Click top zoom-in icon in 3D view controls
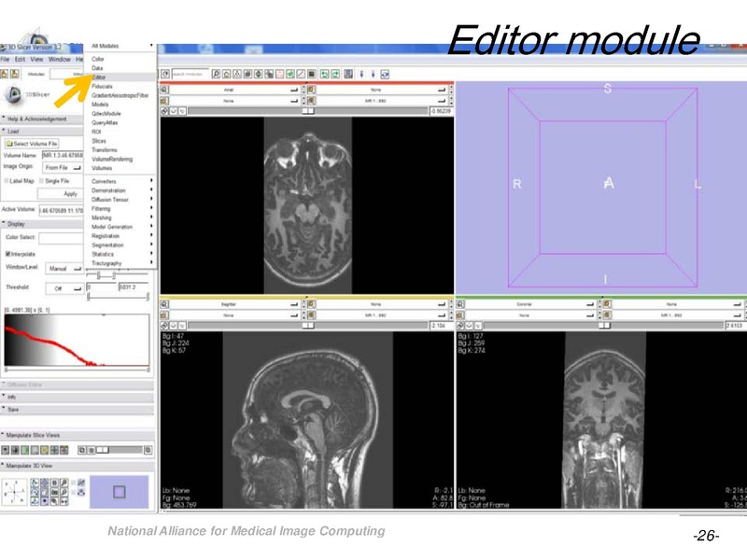The image size is (747, 560). pyautogui.click(x=63, y=483)
